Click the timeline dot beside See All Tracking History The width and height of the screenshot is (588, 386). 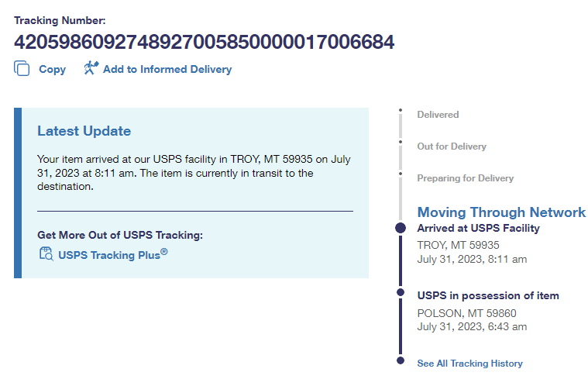[x=401, y=360]
